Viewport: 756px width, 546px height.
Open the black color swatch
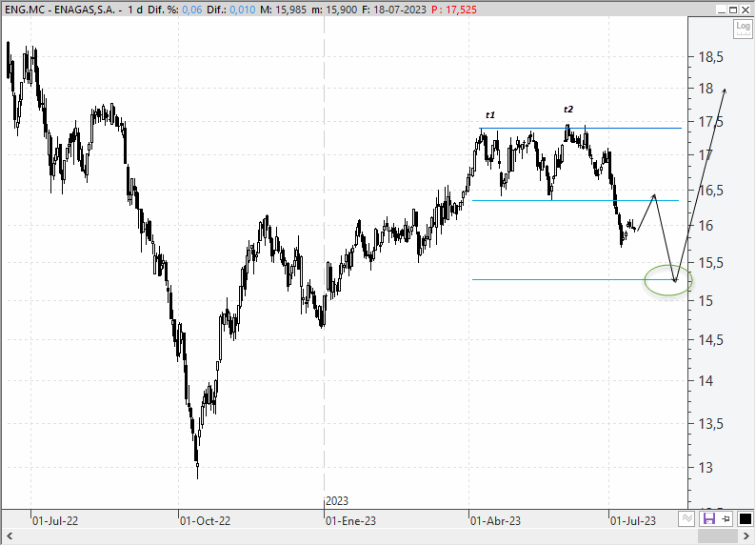click(746, 519)
